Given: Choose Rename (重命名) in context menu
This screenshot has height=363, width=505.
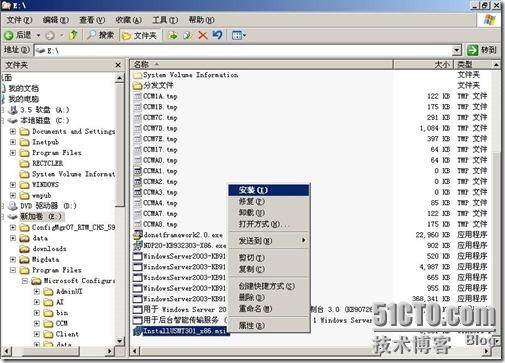Looking at the screenshot, I should coord(269,309).
